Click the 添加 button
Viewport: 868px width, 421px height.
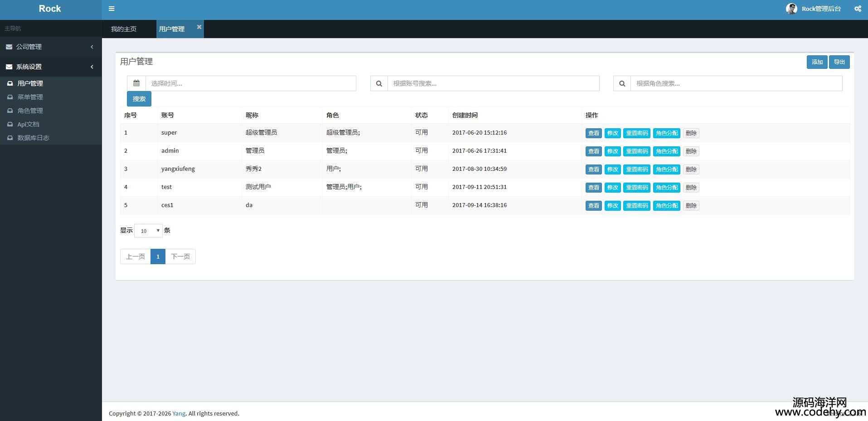(x=817, y=62)
